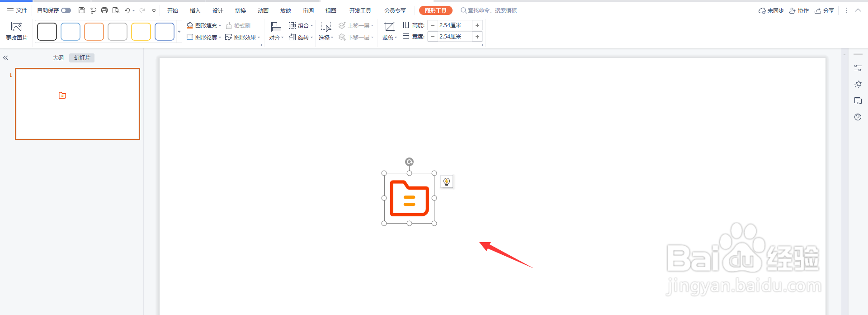Increase the 宽度 width value
The width and height of the screenshot is (868, 315).
[x=477, y=37]
